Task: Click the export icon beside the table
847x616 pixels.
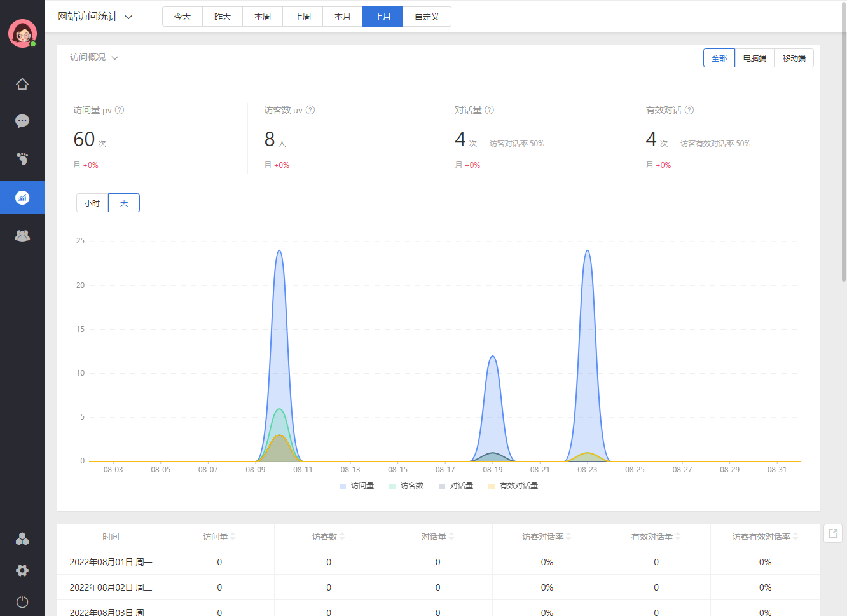Action: coord(833,533)
